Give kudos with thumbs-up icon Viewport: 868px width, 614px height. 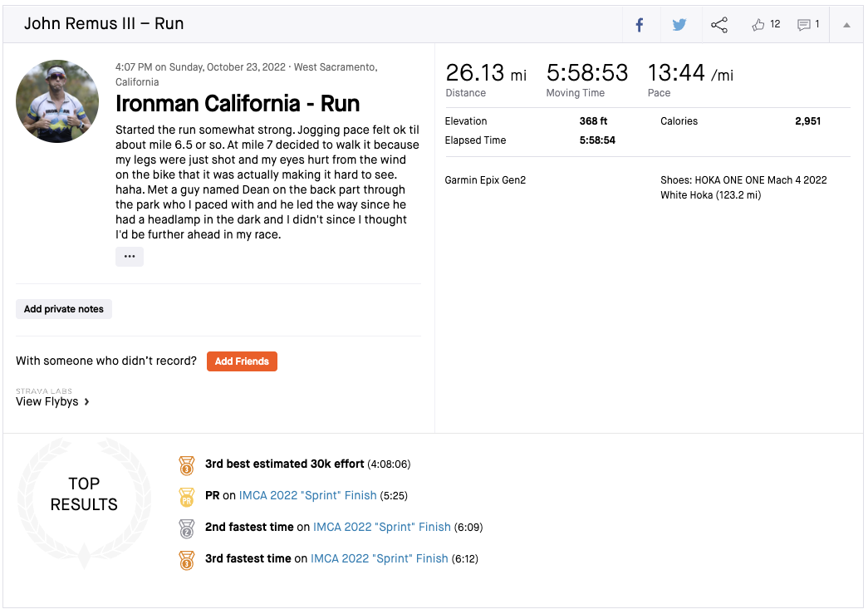(x=758, y=25)
